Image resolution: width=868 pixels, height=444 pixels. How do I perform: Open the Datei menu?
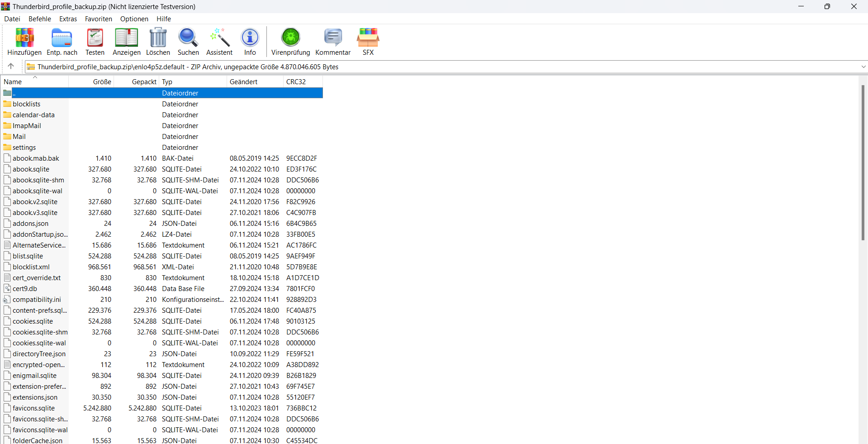pos(12,19)
